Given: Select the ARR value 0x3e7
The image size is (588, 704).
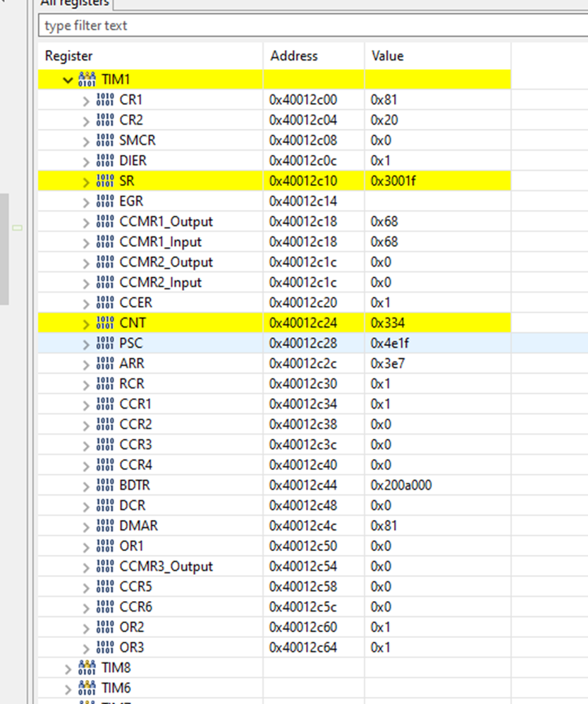Looking at the screenshot, I should click(x=388, y=363).
